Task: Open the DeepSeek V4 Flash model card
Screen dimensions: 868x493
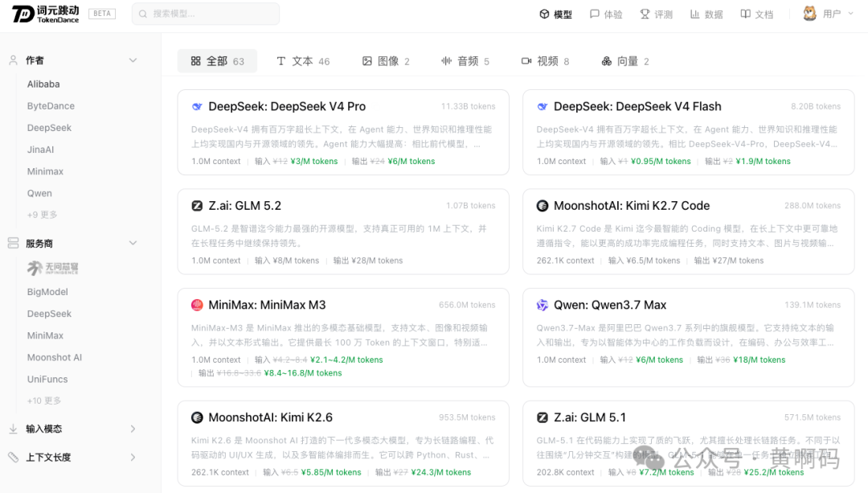Action: 688,133
